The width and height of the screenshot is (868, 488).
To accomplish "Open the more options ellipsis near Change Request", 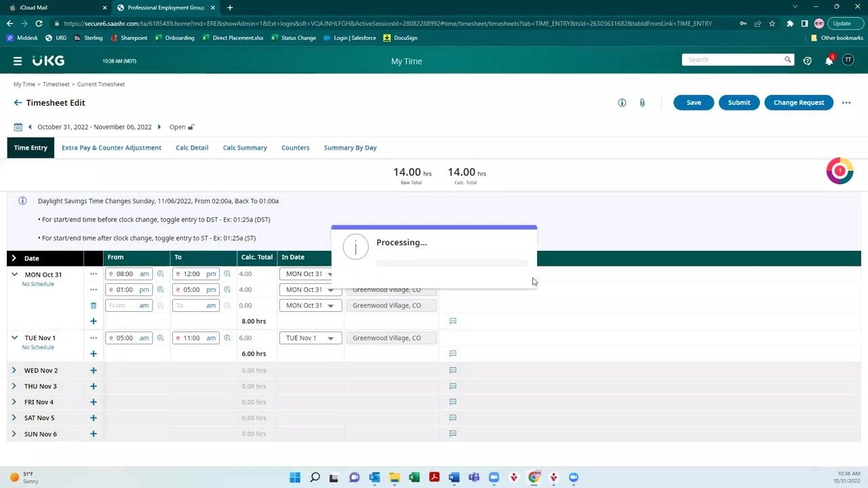I will point(846,102).
